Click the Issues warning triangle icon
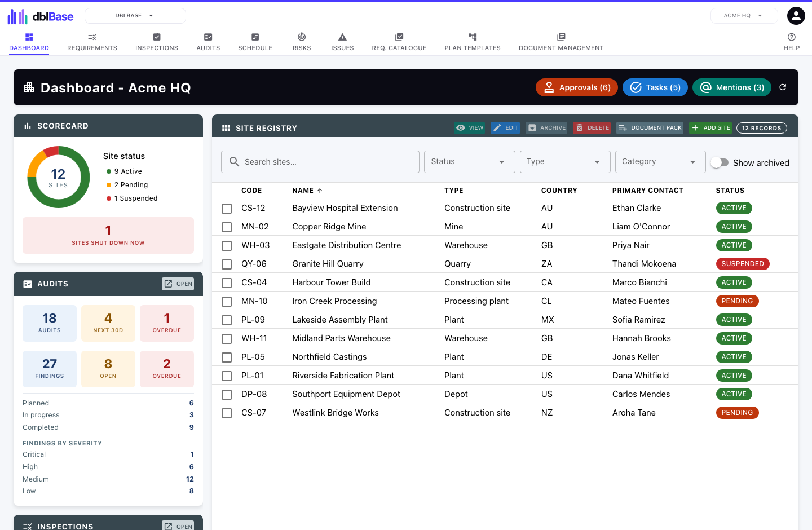 (x=342, y=37)
